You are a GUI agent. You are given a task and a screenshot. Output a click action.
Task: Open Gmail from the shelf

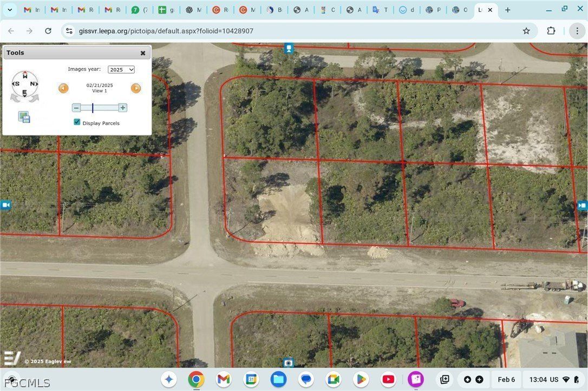point(223,379)
